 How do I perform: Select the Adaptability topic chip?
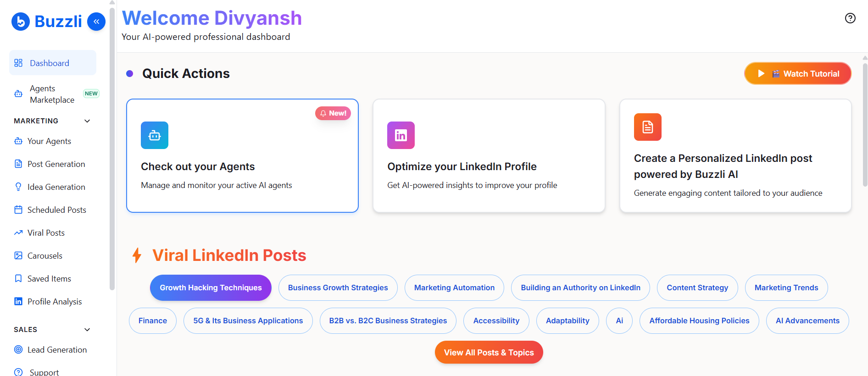[x=568, y=321]
